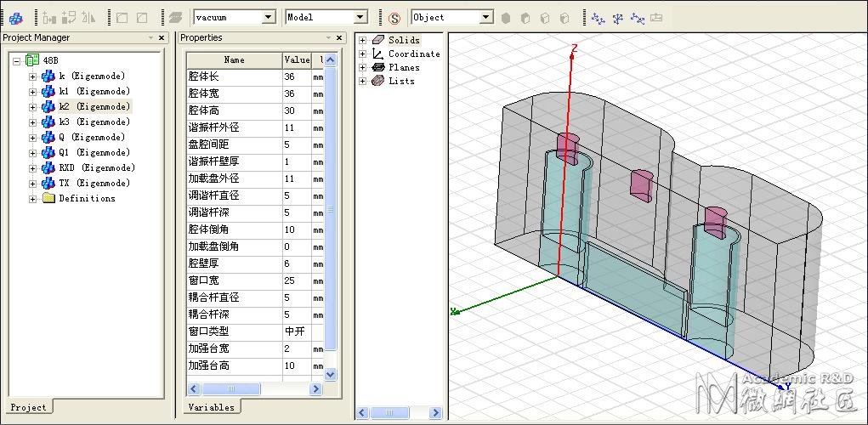This screenshot has width=868, height=425.
Task: Click the red circled S icon
Action: pyautogui.click(x=394, y=18)
